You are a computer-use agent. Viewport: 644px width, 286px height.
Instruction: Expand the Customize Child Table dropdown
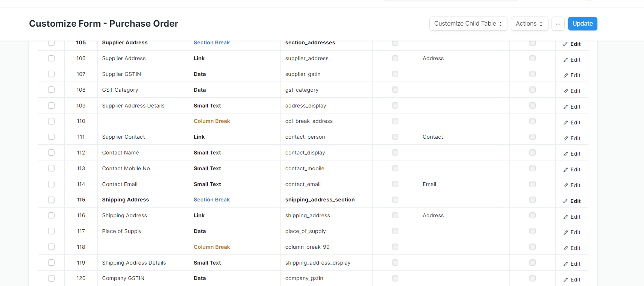point(468,24)
